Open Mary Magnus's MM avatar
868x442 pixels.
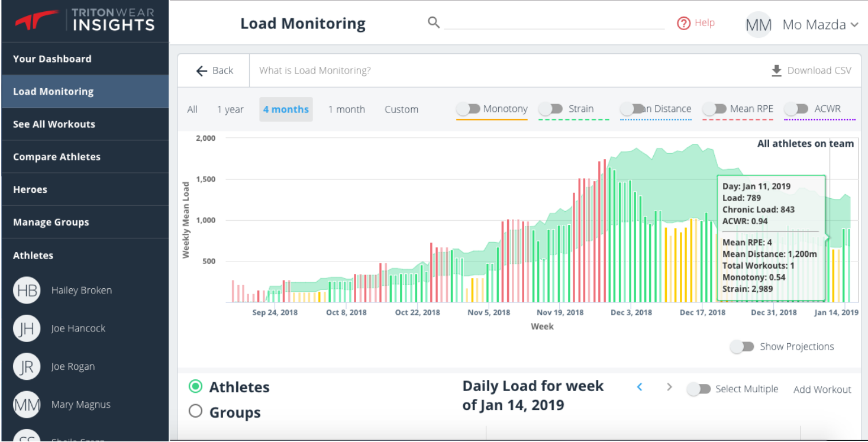(27, 405)
